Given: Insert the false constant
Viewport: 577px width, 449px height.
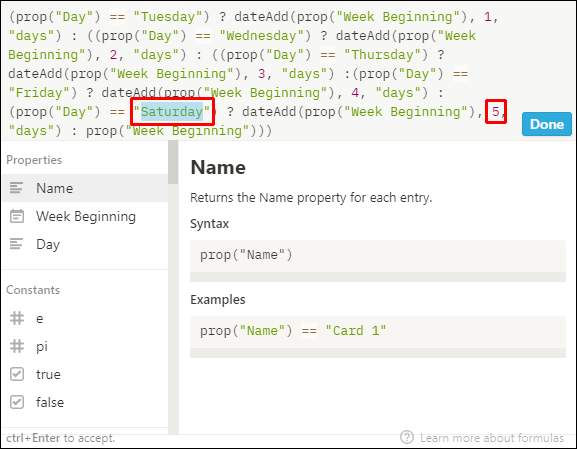Looking at the screenshot, I should click(x=85, y=402).
